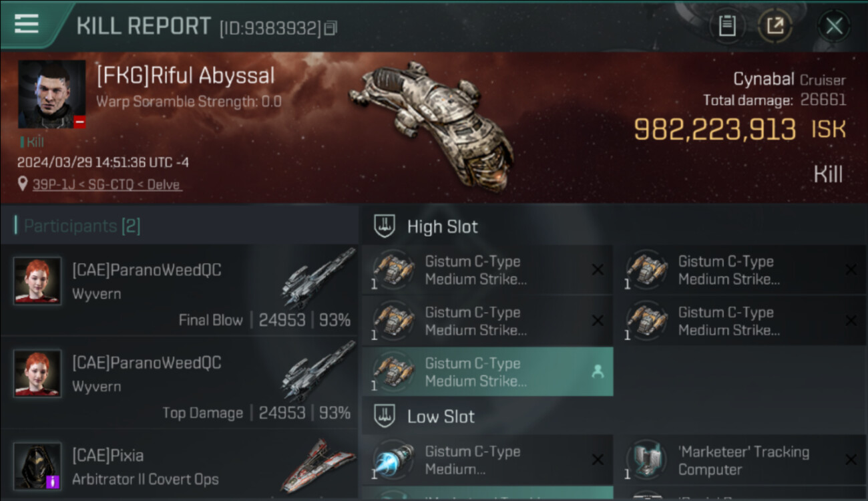
Task: Click the clipboard notes icon in header
Action: point(727,26)
